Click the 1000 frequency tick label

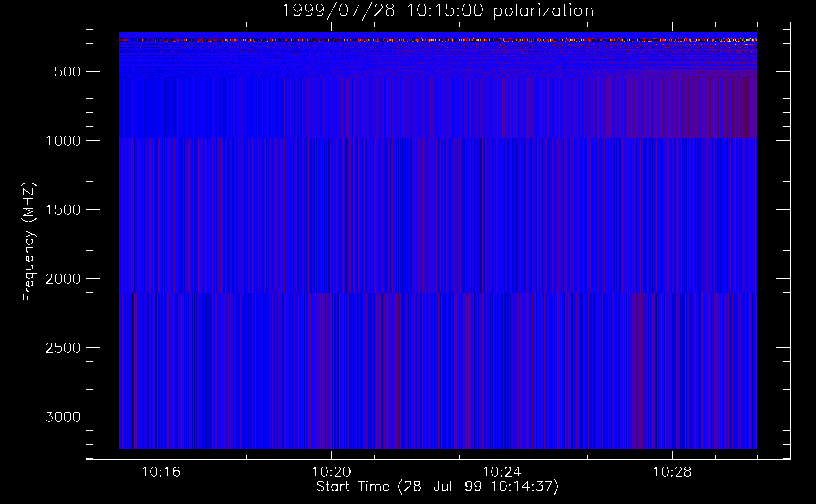point(63,141)
